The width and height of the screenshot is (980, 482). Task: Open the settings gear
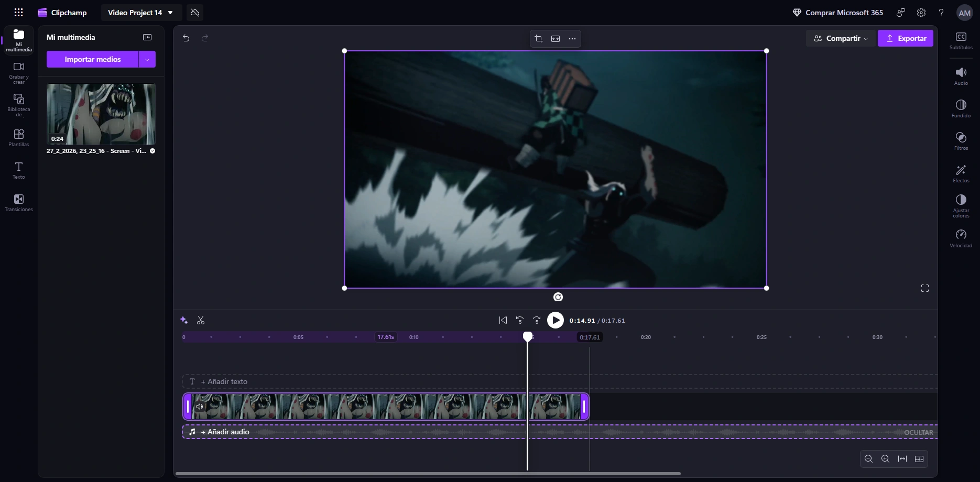921,13
